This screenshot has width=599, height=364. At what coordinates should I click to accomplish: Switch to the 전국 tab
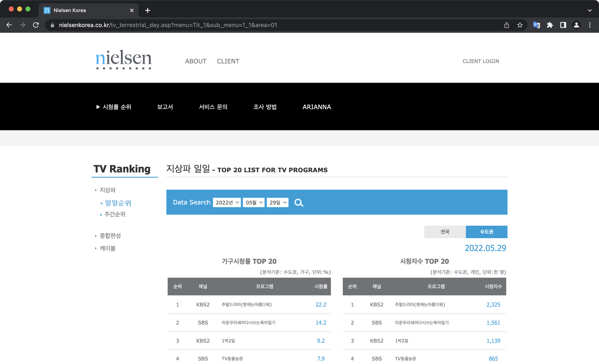point(445,232)
